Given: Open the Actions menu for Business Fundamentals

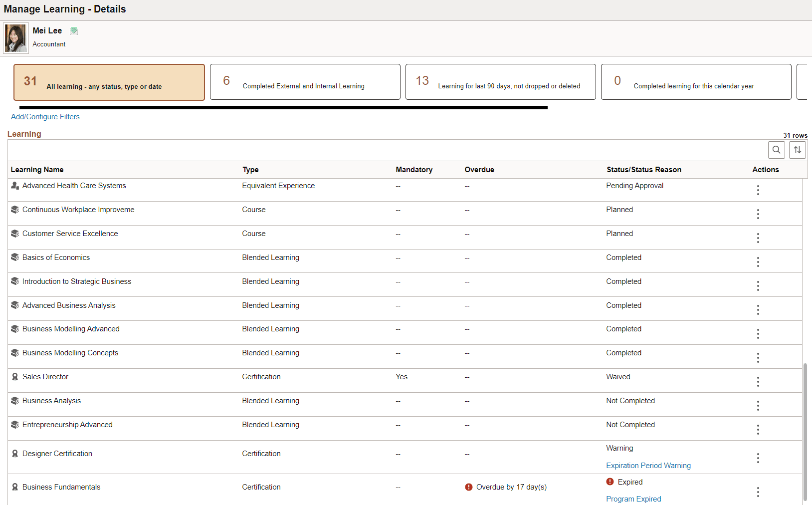Looking at the screenshot, I should [x=758, y=492].
